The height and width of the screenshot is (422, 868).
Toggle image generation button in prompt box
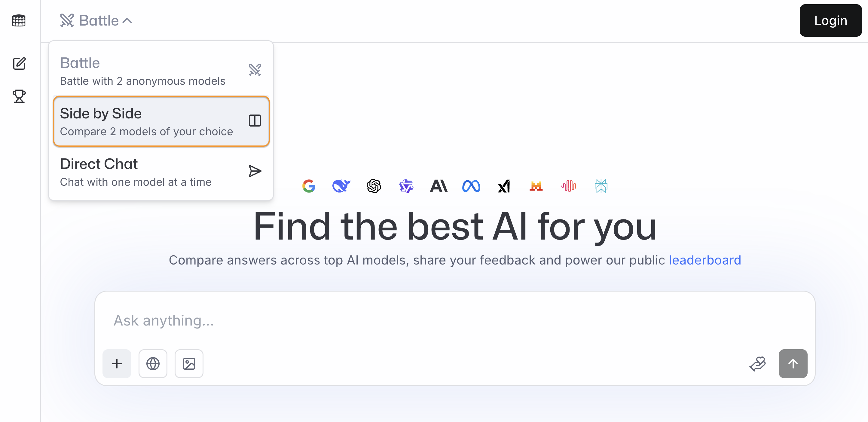tap(189, 364)
